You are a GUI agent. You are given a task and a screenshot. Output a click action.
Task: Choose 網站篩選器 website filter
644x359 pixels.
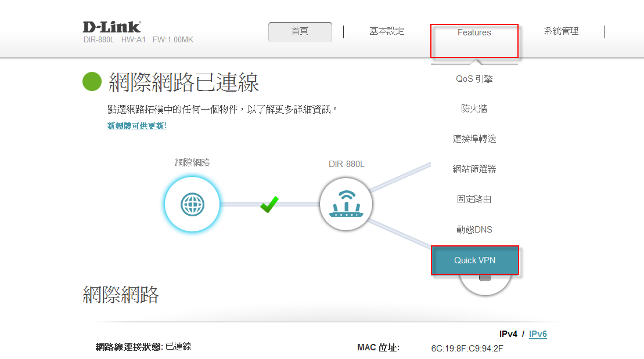click(x=474, y=169)
